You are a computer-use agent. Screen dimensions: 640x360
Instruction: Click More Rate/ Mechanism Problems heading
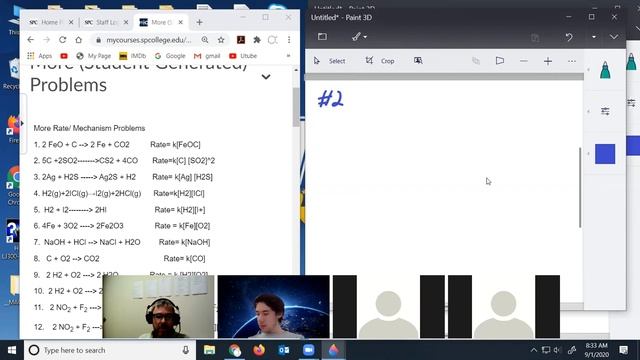[x=89, y=128]
